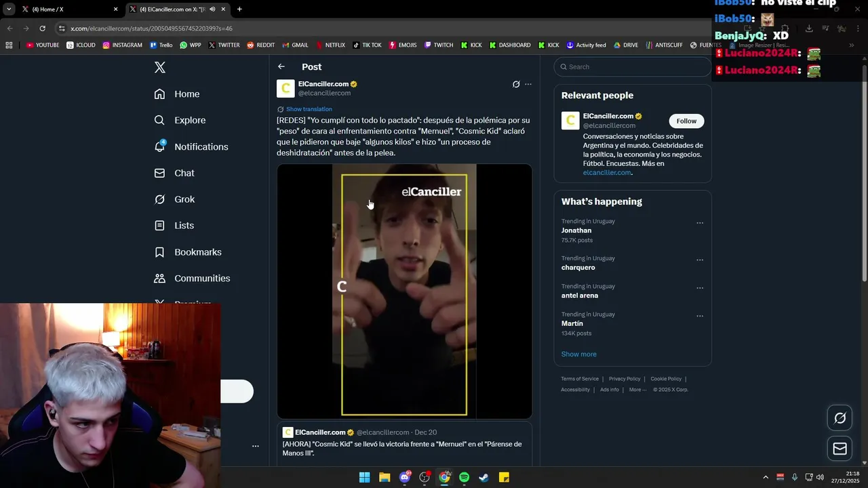Open the GMAIL bookmark
This screenshot has width=868, height=488.
[295, 45]
